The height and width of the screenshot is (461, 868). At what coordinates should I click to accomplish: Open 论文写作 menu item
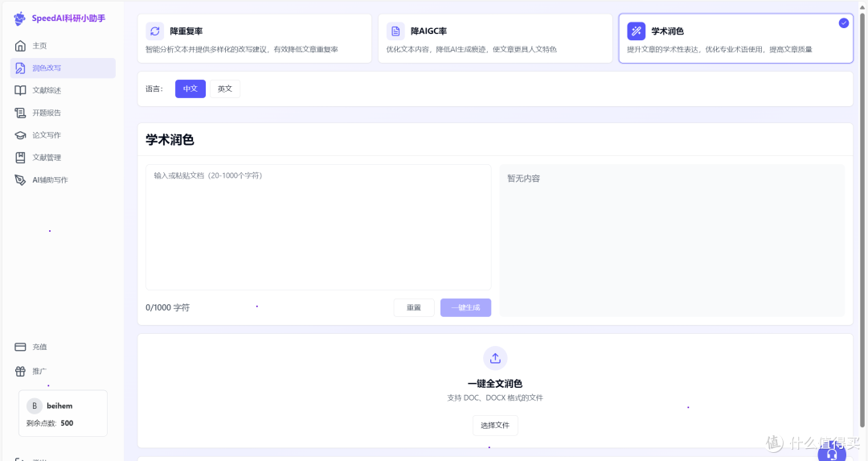[63, 135]
